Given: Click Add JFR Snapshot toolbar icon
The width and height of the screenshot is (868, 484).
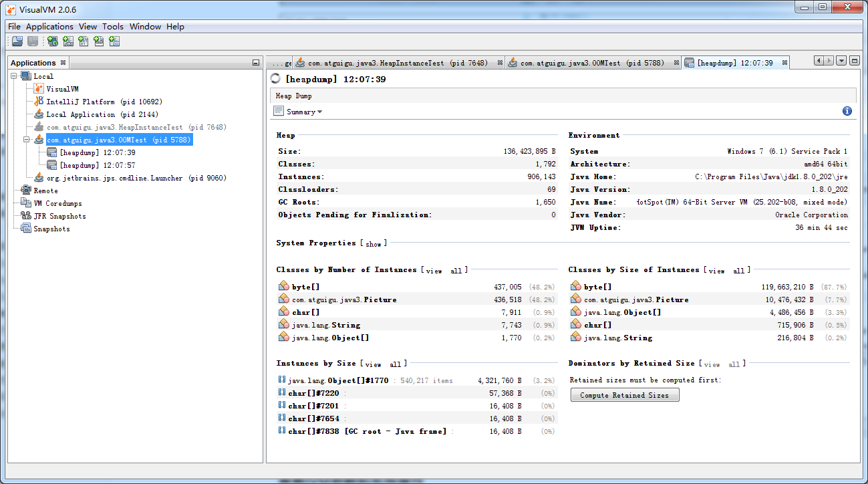Looking at the screenshot, I should tap(99, 41).
